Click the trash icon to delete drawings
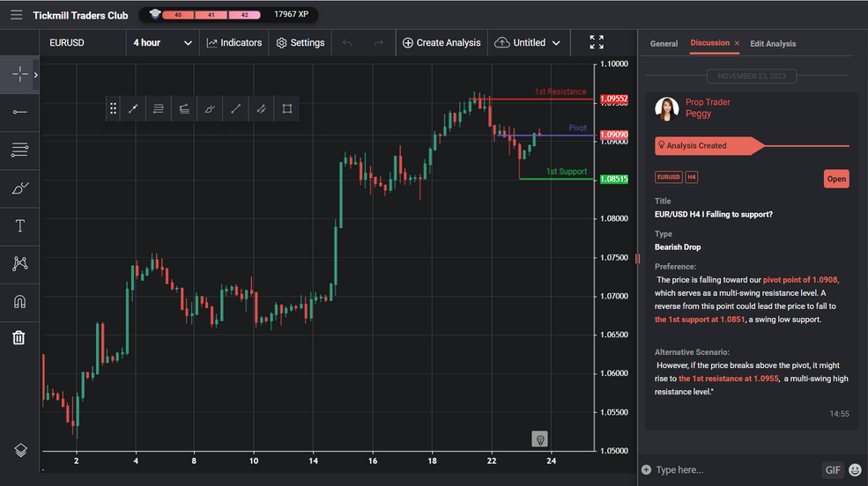This screenshot has height=486, width=868. [19, 338]
